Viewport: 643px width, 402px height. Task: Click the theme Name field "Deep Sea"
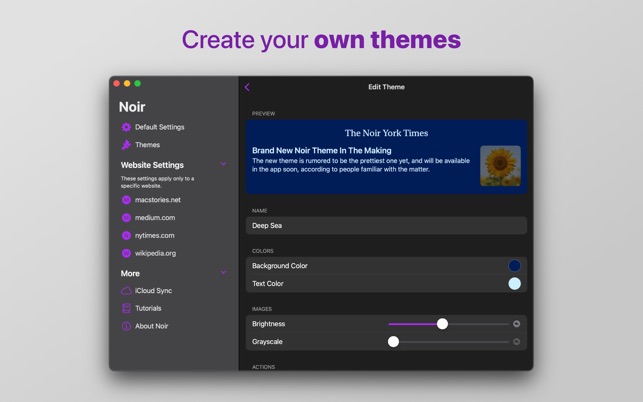(385, 226)
